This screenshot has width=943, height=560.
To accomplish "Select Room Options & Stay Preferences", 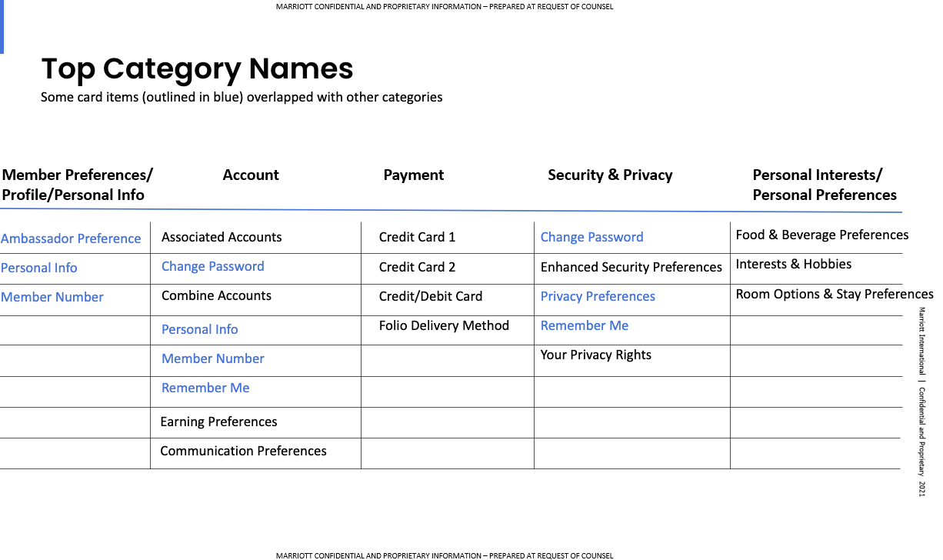I will pos(834,295).
